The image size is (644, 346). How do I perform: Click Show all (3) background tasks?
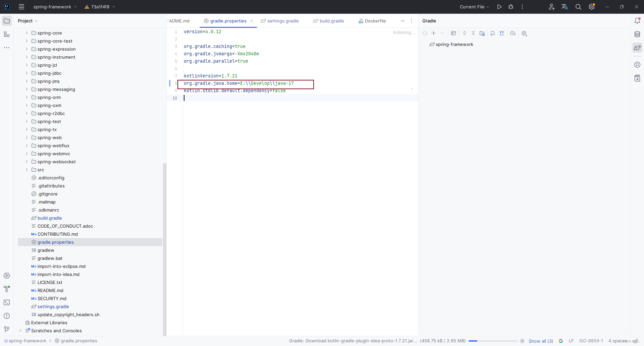pos(541,341)
